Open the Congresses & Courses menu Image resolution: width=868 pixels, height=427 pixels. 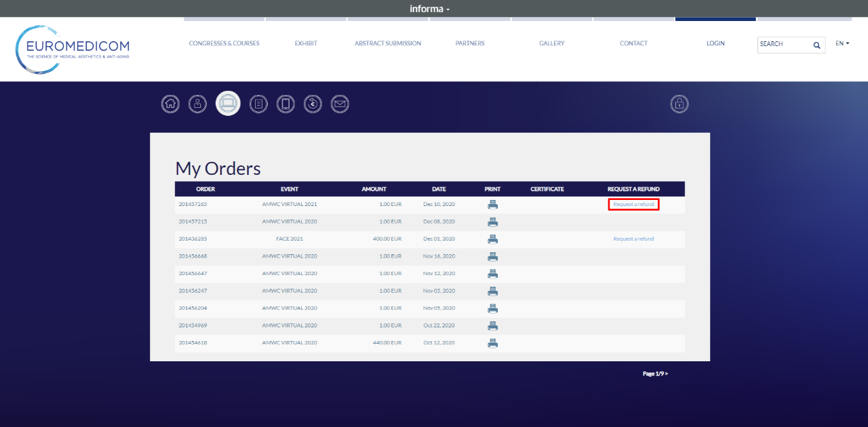point(224,43)
